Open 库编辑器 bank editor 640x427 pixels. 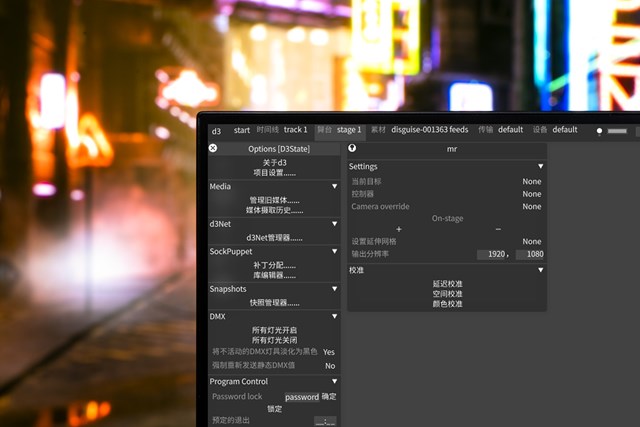pyautogui.click(x=274, y=275)
